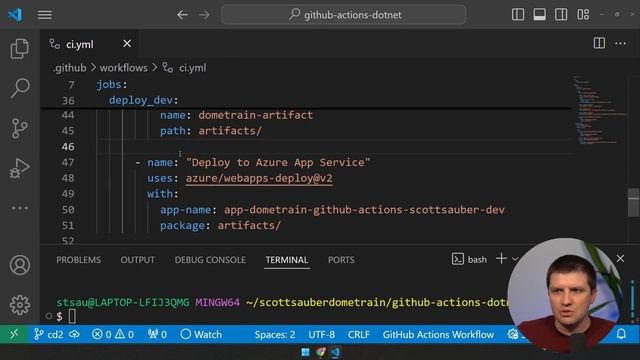Screen dimensions: 640x360
Task: Open the Run and Debug view
Action: [x=20, y=168]
